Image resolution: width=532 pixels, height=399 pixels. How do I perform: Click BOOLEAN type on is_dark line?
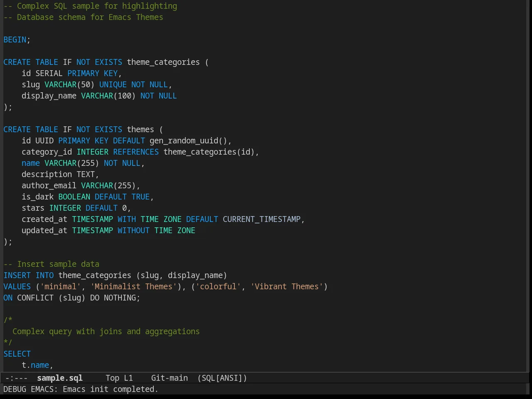[x=74, y=197]
